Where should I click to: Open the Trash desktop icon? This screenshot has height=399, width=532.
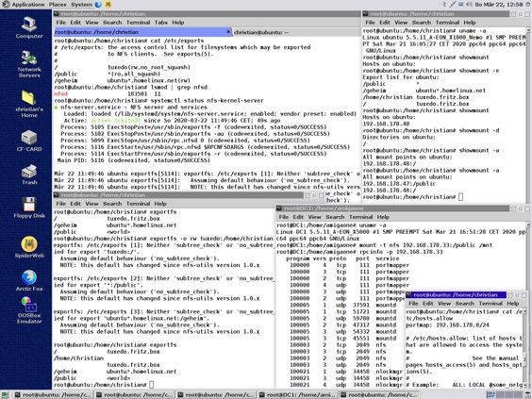coord(29,175)
